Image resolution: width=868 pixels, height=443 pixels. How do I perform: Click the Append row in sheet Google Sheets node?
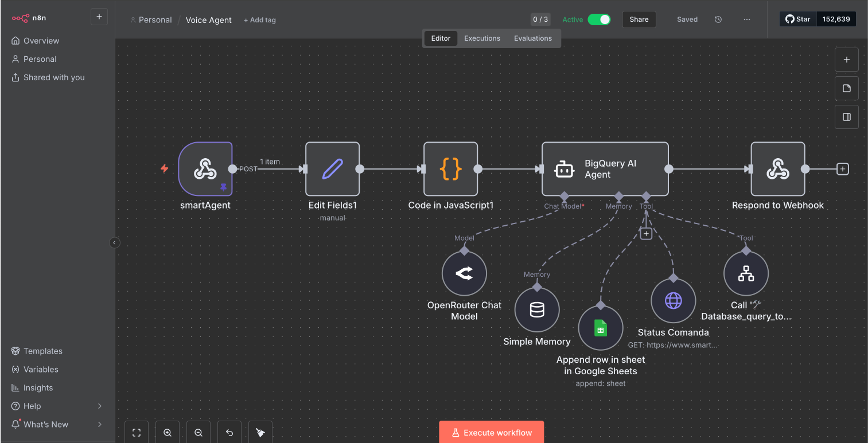[x=600, y=328]
